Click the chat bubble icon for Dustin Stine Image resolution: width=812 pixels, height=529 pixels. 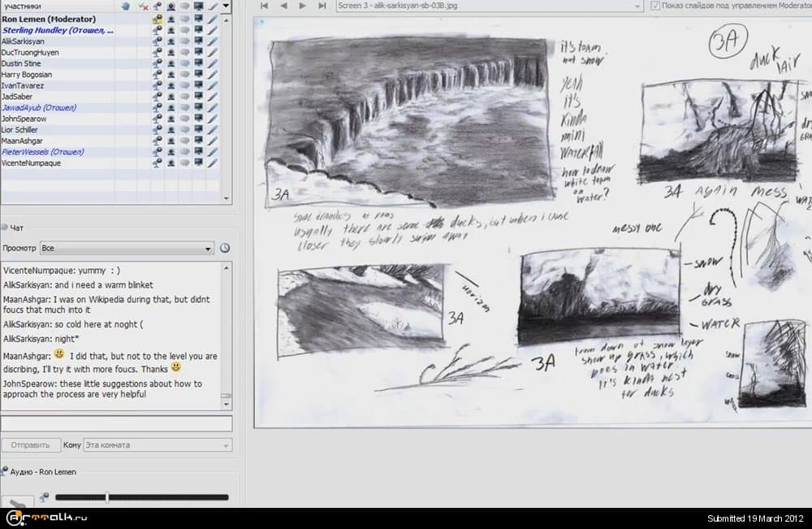tap(184, 63)
